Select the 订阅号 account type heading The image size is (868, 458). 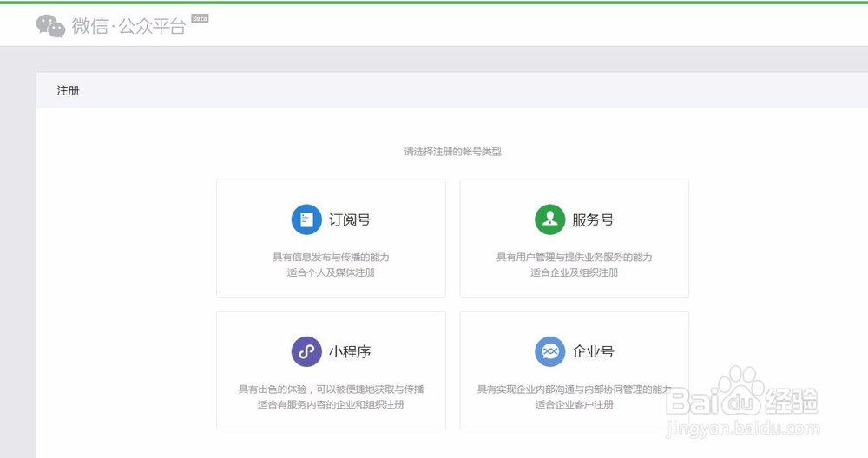[x=349, y=219]
